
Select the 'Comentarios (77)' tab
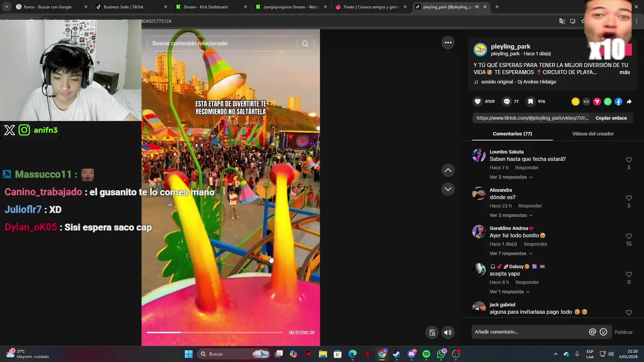coord(512,134)
